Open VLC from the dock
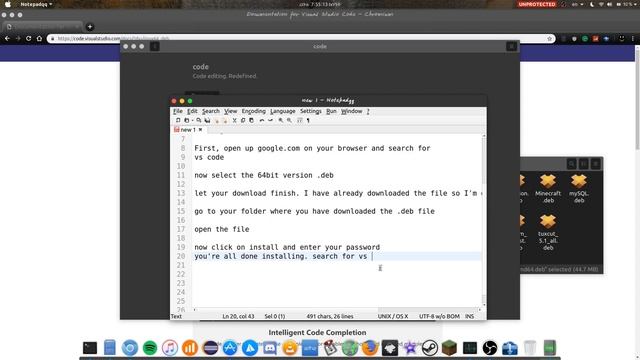The width and height of the screenshot is (640, 360). coord(290,348)
